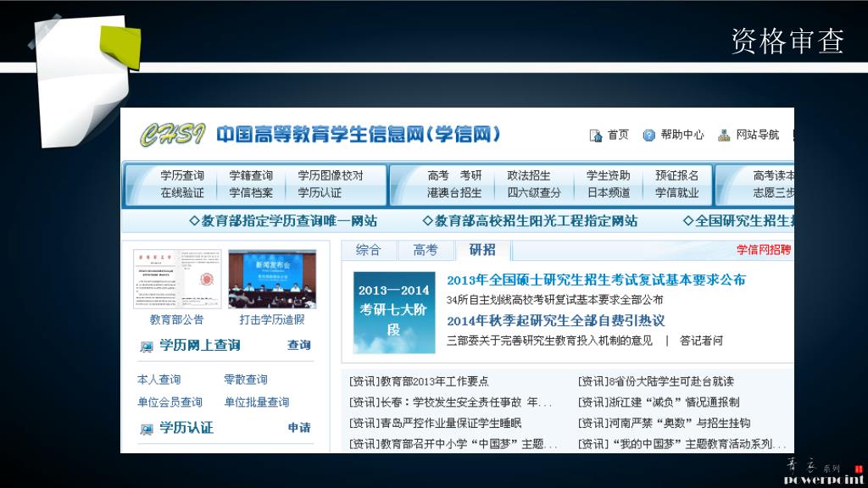Select the 研招 tab
This screenshot has height=488, width=868.
[x=482, y=250]
